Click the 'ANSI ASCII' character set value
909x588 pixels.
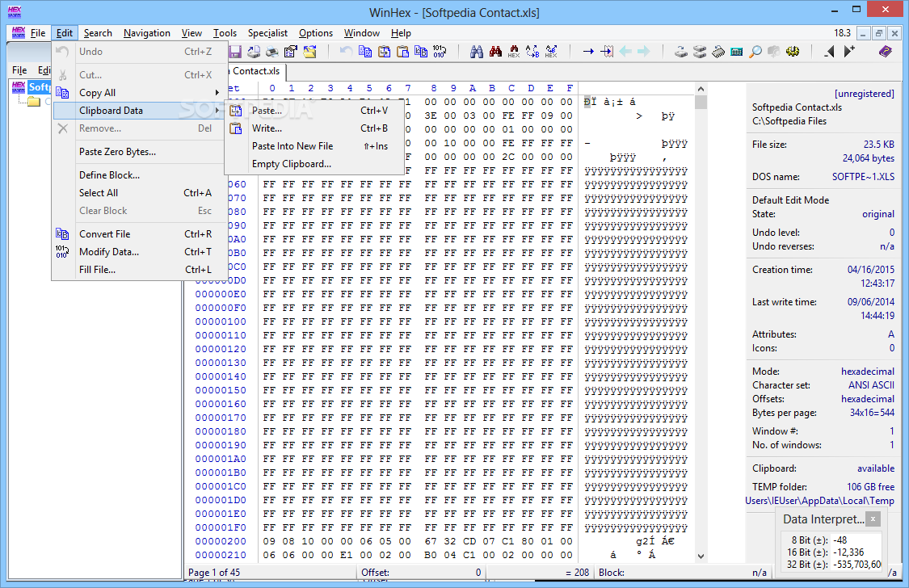pos(871,385)
